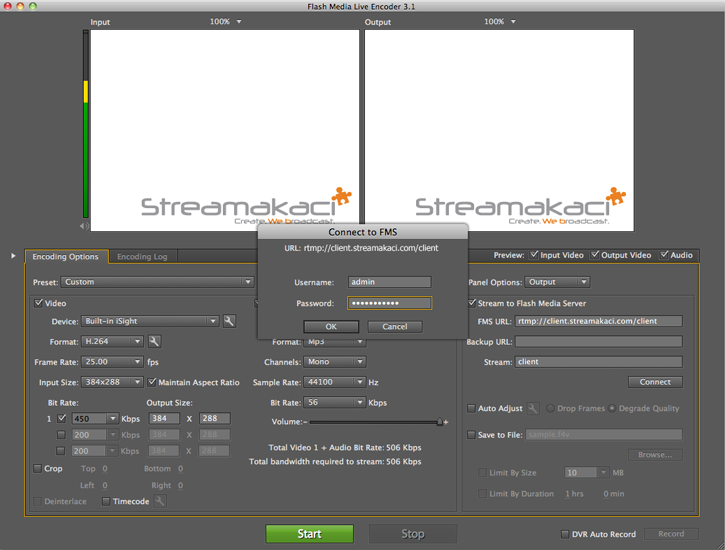725x550 pixels.
Task: Collapse the panel with the disclosure triangle
Action: tap(13, 256)
